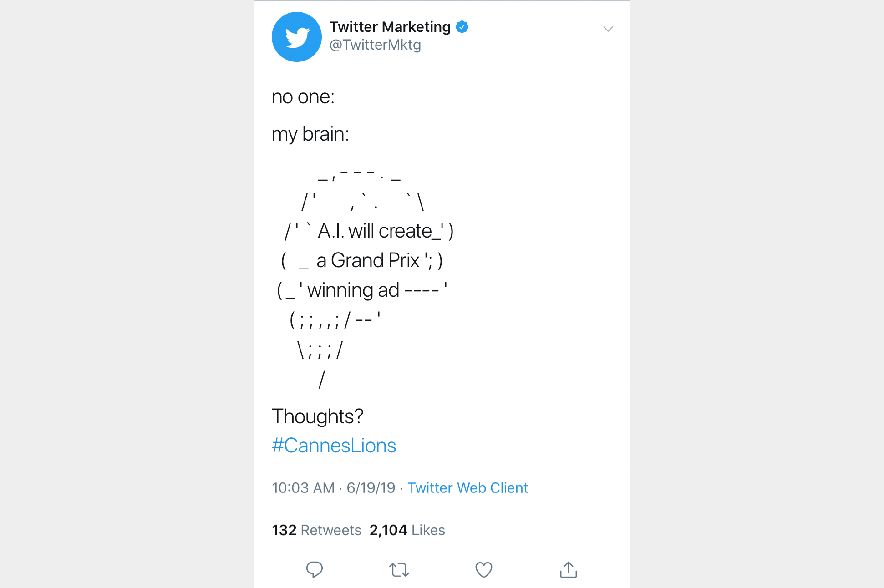Image resolution: width=884 pixels, height=588 pixels.
Task: Click the 'my brain:' text line
Action: click(x=310, y=135)
